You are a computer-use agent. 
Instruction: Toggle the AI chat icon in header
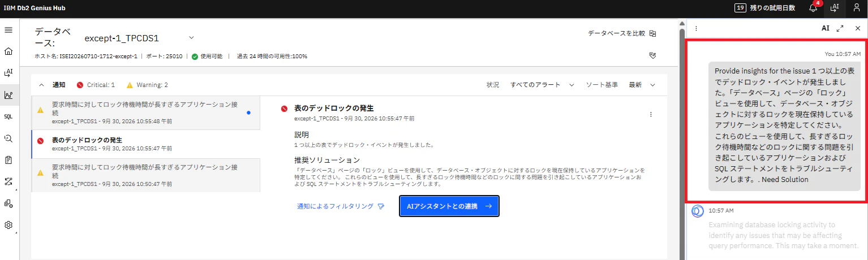(x=834, y=8)
